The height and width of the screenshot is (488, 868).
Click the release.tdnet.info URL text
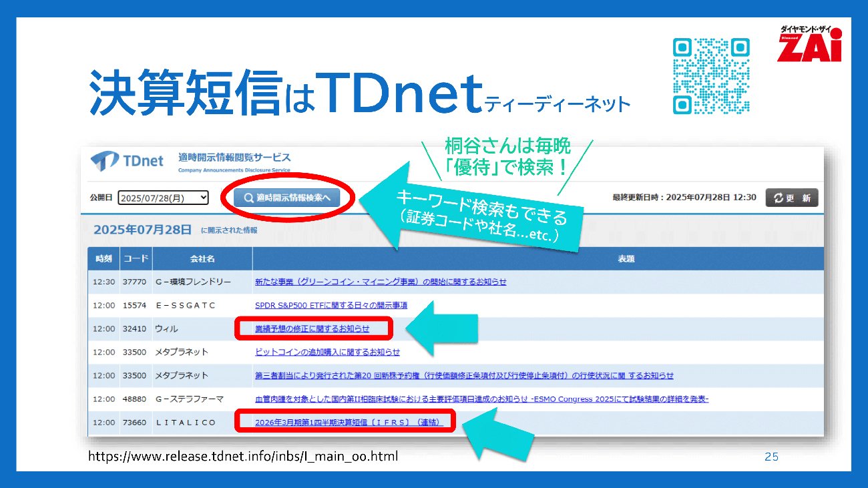click(243, 457)
